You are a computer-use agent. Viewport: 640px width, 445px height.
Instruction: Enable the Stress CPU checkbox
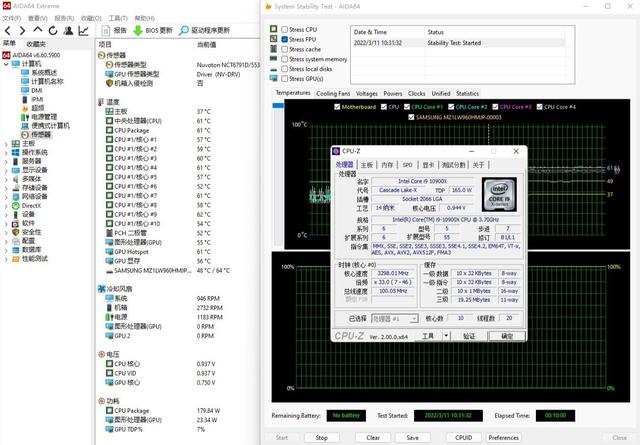coord(284,30)
